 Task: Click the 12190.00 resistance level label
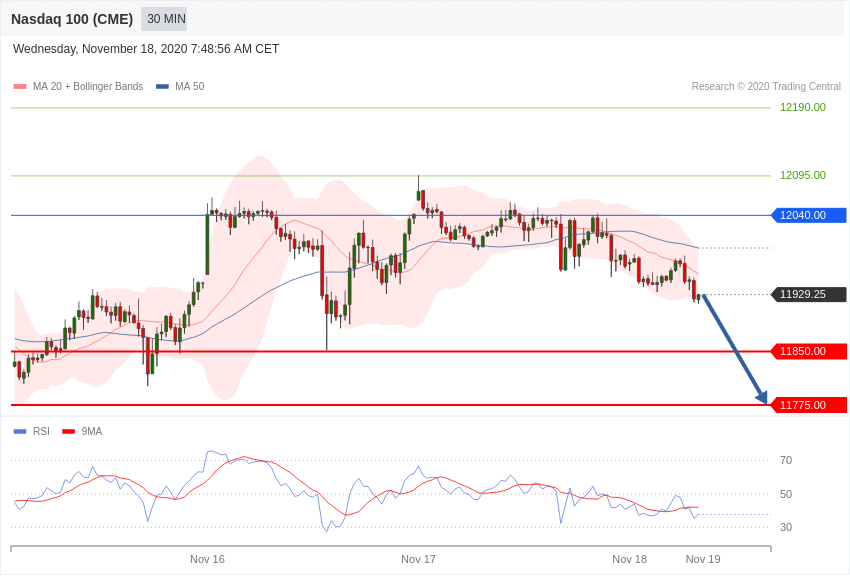coord(803,107)
